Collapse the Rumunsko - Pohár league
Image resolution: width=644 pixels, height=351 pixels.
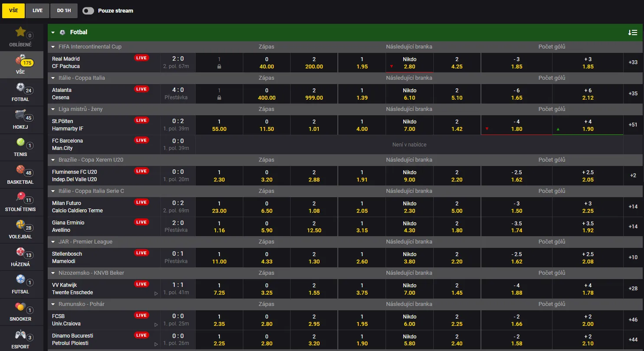(x=53, y=304)
